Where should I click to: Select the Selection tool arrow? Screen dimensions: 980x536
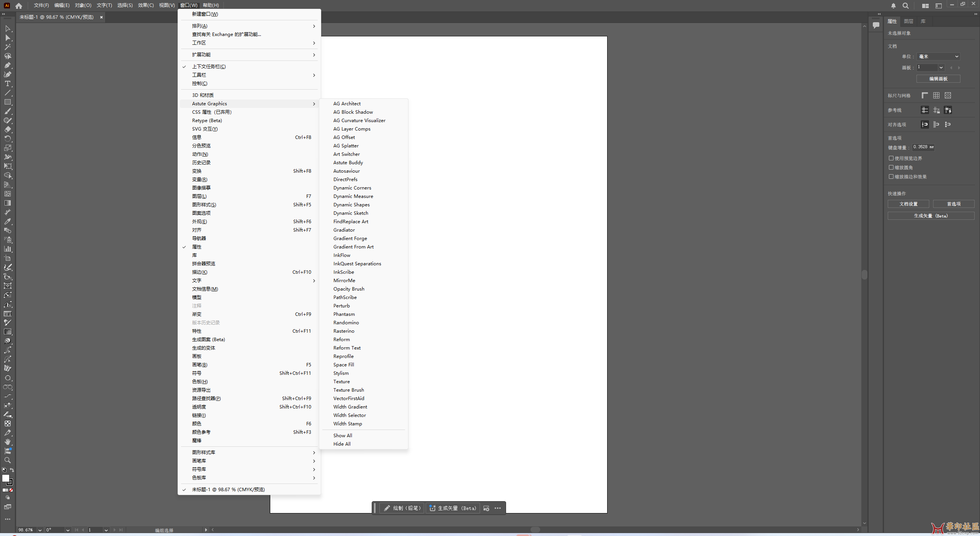pyautogui.click(x=8, y=29)
